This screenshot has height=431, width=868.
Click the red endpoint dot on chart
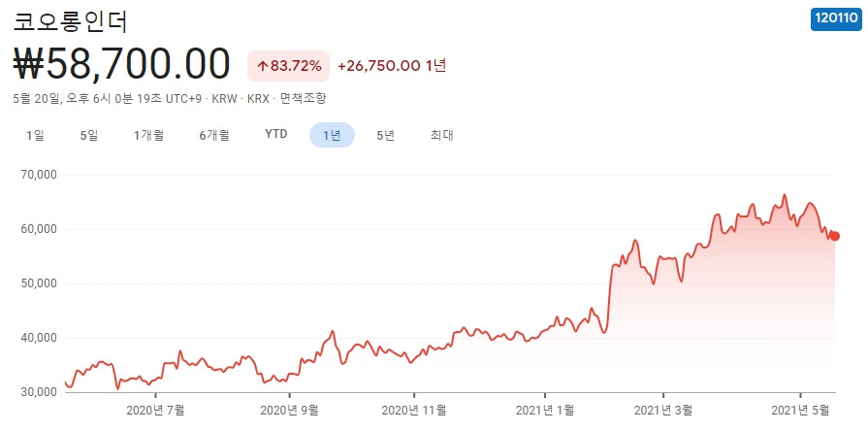[x=835, y=236]
